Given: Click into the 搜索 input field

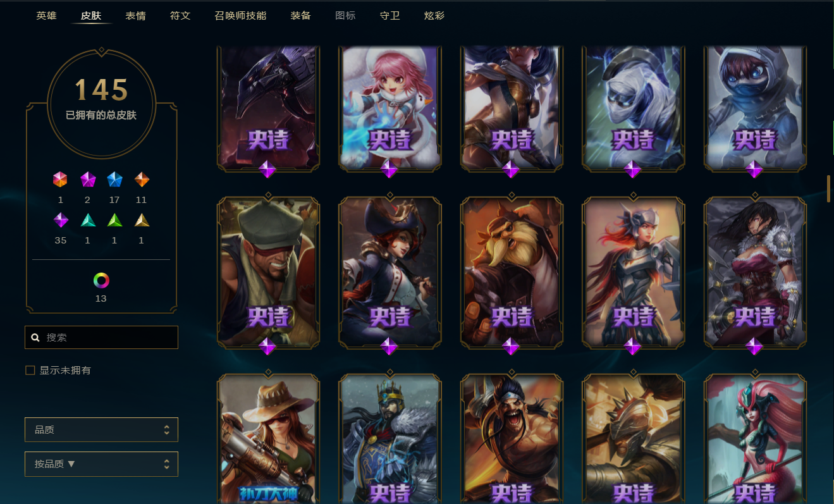Looking at the screenshot, I should pyautogui.click(x=101, y=337).
